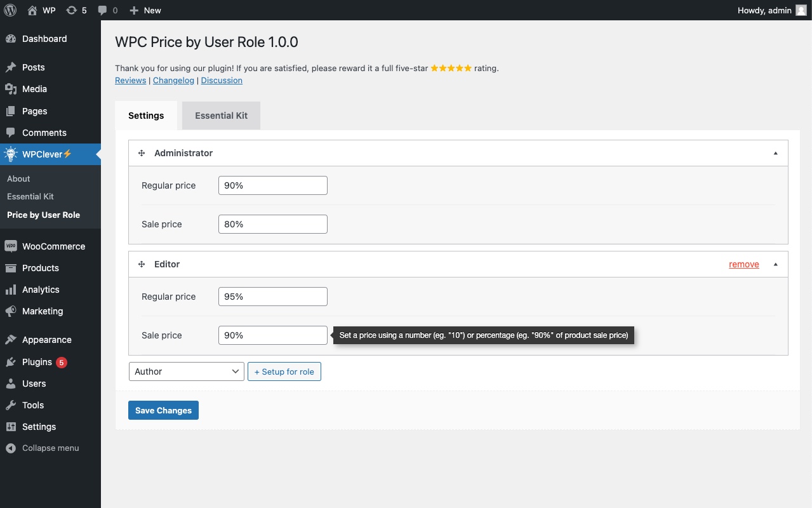Click the Administrator row move handle icon

[142, 153]
